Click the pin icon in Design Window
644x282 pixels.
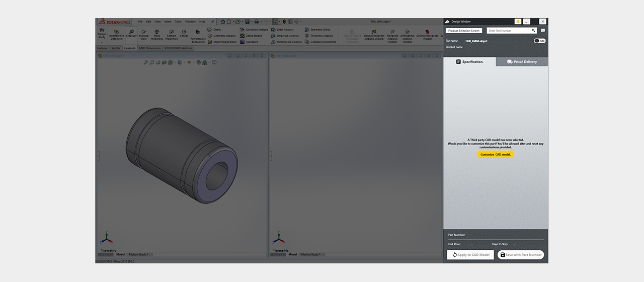point(518,22)
